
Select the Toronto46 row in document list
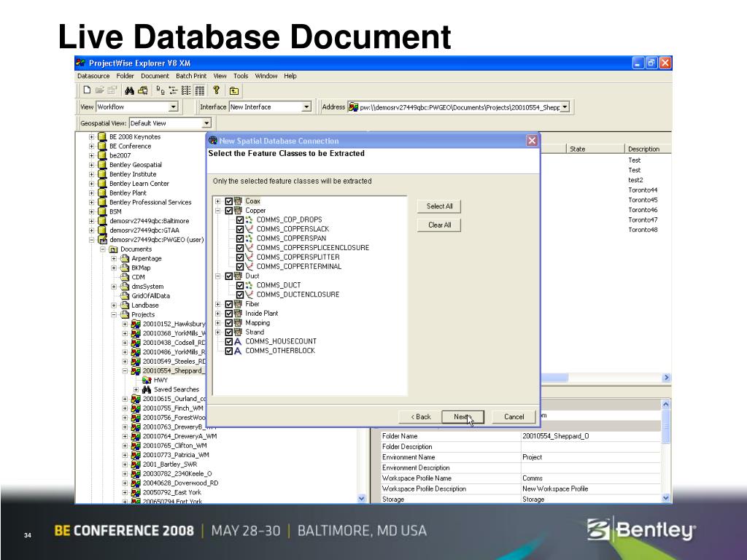click(x=643, y=210)
